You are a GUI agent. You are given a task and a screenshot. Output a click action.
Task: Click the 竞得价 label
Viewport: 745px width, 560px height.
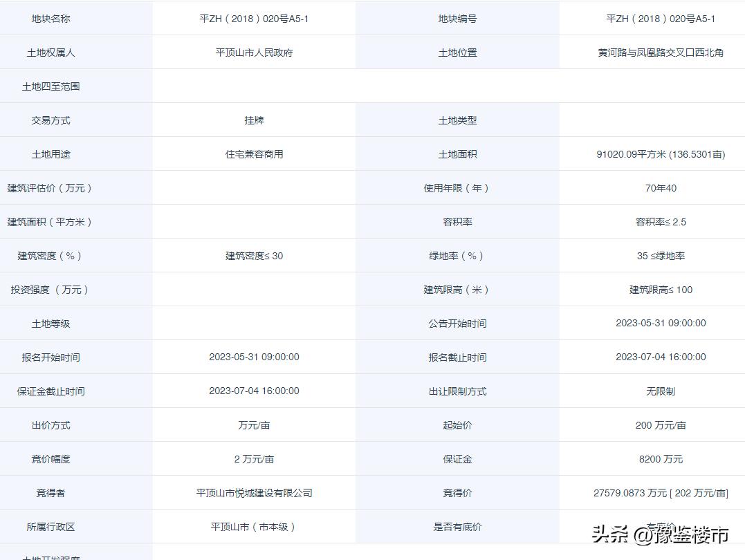click(457, 493)
